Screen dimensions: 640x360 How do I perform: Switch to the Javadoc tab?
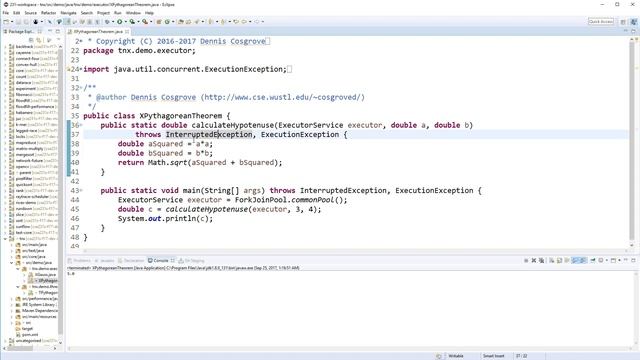tap(105, 260)
